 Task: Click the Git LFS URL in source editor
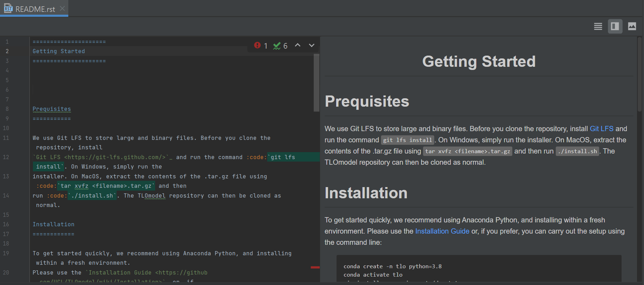pyautogui.click(x=116, y=157)
